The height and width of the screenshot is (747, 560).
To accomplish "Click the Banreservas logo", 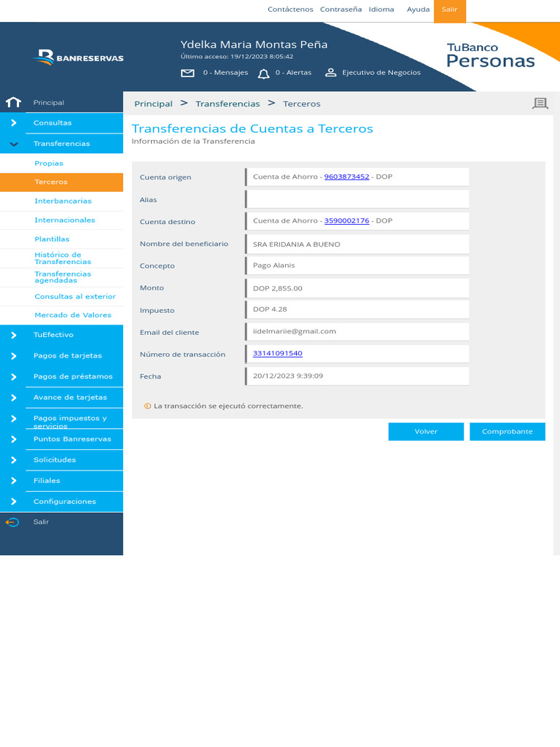I will [79, 57].
